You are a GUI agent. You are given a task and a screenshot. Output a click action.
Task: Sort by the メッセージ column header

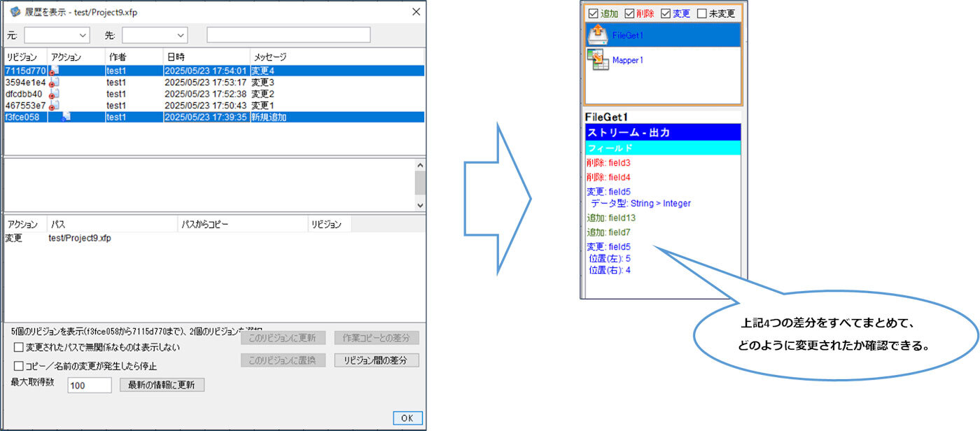[x=336, y=57]
